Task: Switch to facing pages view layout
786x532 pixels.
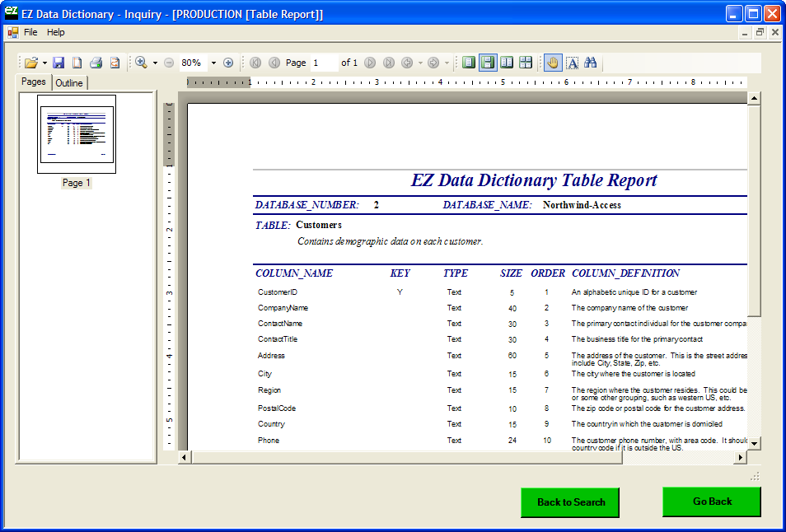Action: pos(507,63)
